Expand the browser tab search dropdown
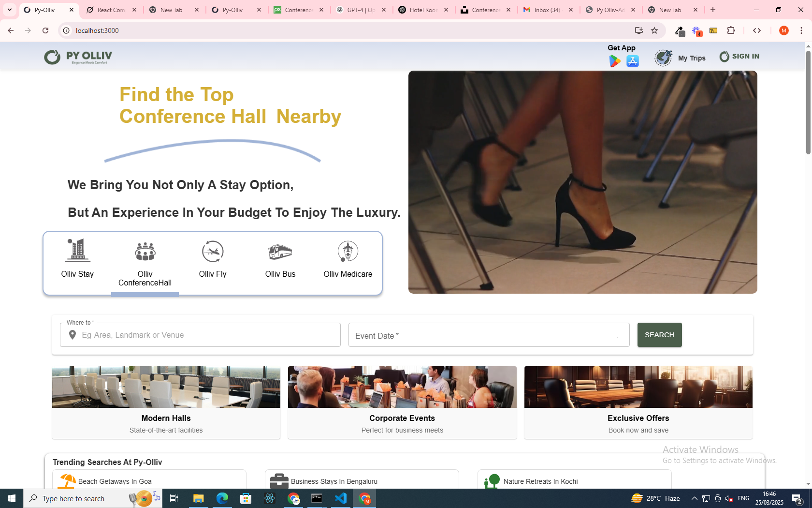This screenshot has width=812, height=508. point(9,10)
